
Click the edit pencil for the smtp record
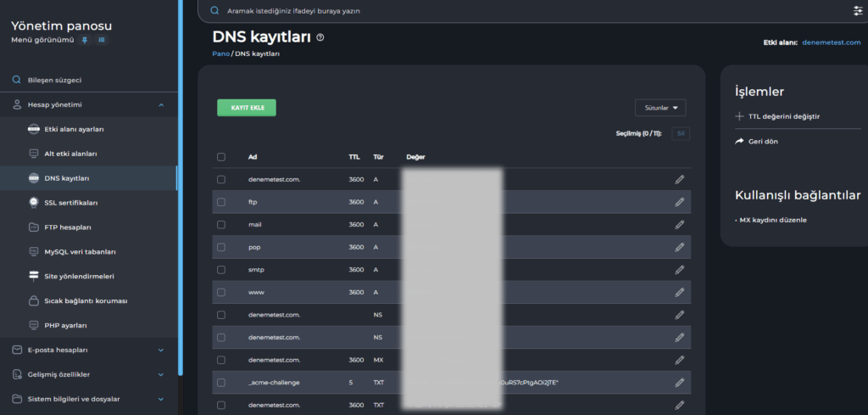click(x=679, y=270)
